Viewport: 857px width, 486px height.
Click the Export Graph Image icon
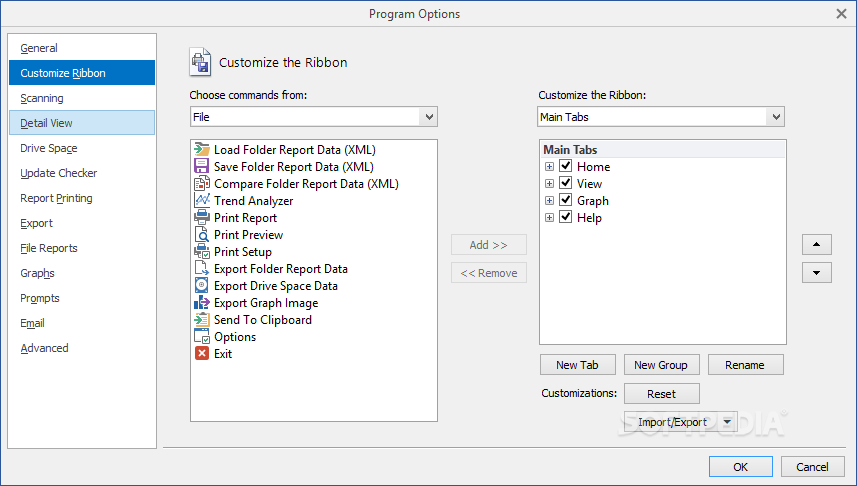click(x=202, y=302)
